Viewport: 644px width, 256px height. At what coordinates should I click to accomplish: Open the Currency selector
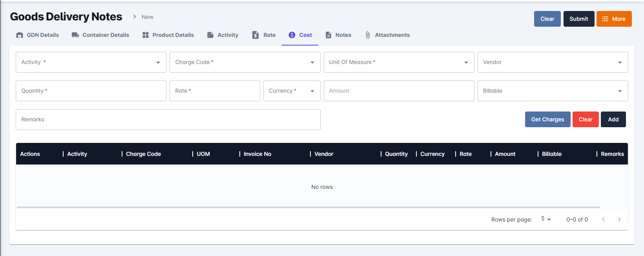tap(292, 91)
